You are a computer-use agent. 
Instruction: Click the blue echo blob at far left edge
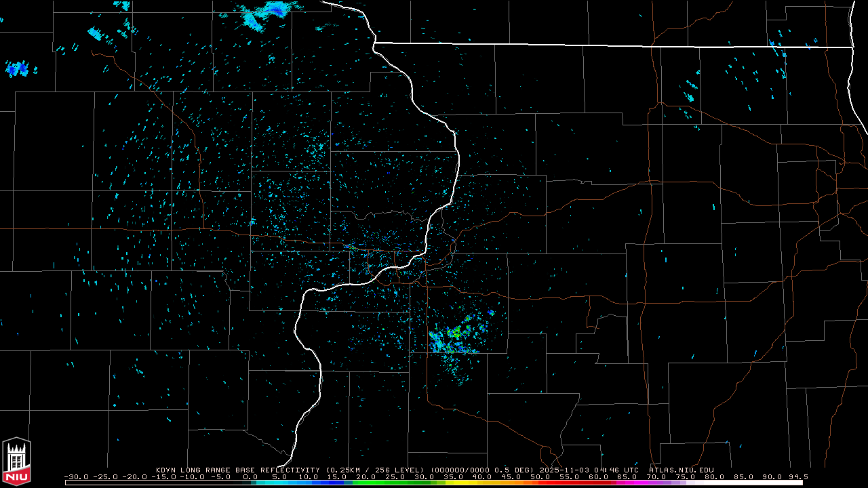tap(17, 68)
